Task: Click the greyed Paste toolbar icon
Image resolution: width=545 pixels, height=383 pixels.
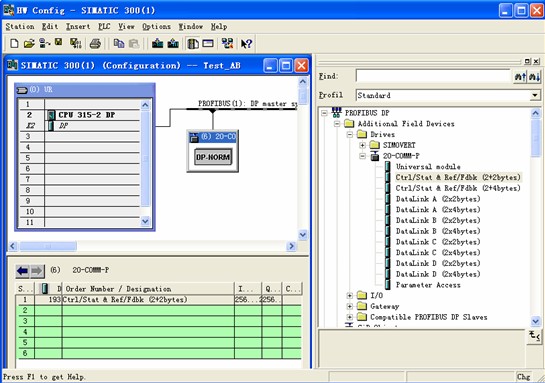Action: [x=134, y=43]
